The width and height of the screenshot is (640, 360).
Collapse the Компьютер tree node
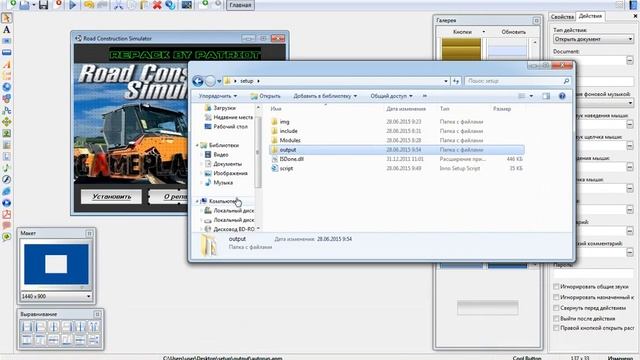click(197, 201)
